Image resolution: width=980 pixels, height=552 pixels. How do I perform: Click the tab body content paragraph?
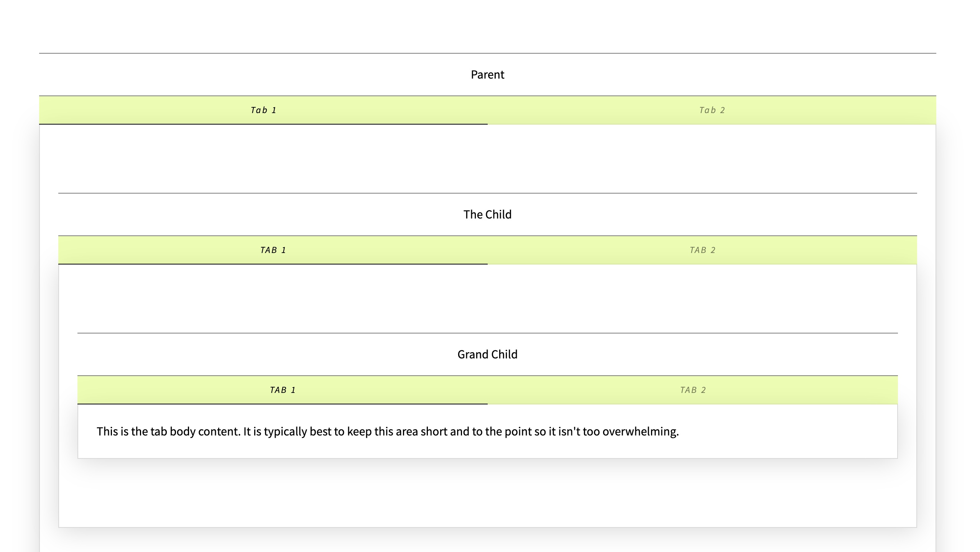click(x=388, y=431)
